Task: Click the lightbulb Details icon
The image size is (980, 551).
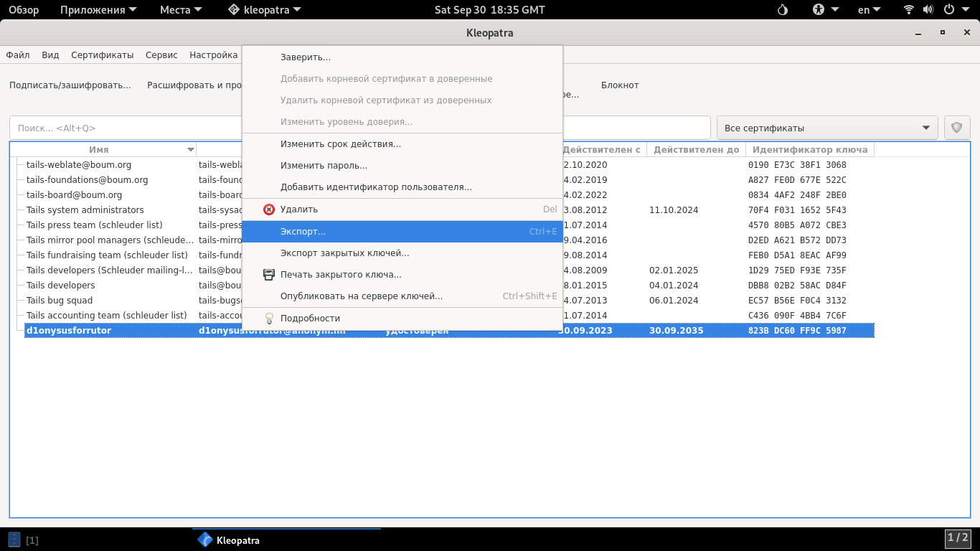Action: point(269,319)
